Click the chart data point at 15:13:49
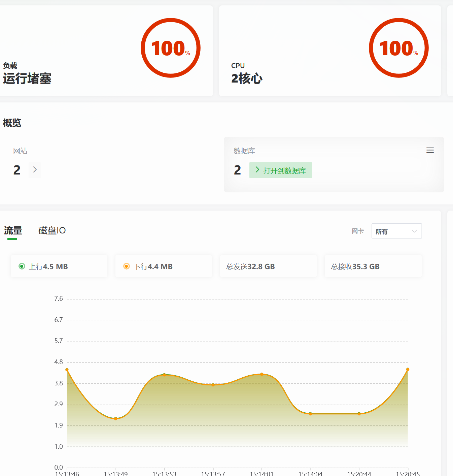This screenshot has height=476, width=453. (115, 418)
